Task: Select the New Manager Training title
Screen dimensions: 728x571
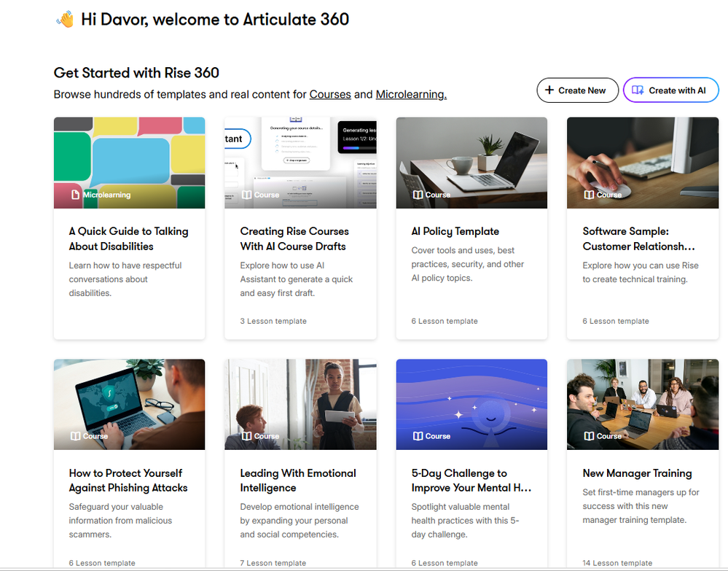Action: pyautogui.click(x=637, y=473)
